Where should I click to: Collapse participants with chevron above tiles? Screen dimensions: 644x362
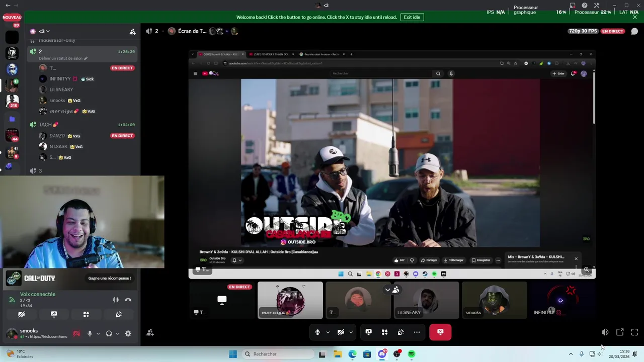(387, 290)
